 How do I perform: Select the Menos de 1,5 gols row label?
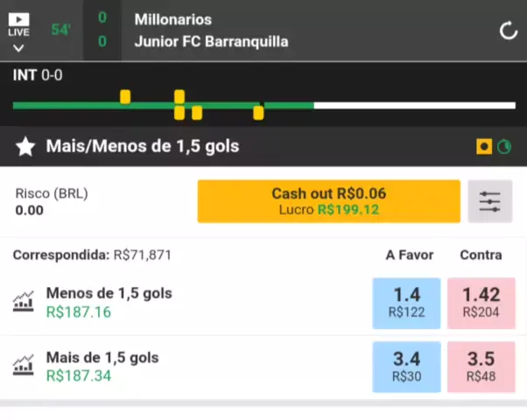pyautogui.click(x=109, y=293)
